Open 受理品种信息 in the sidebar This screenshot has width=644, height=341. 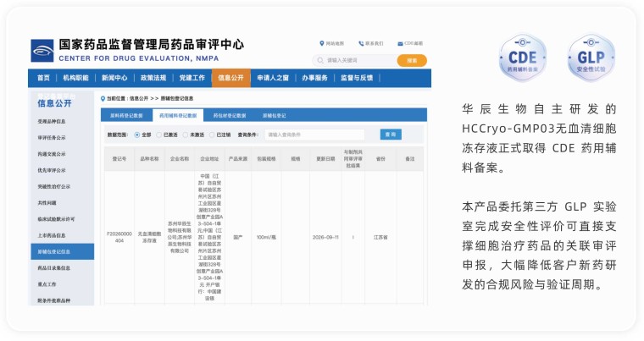[52, 122]
